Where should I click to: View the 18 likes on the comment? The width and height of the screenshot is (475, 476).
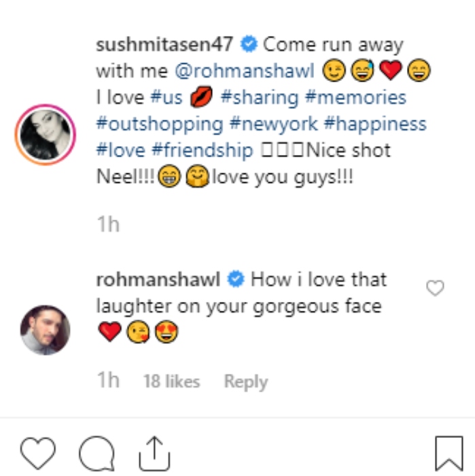pyautogui.click(x=171, y=381)
